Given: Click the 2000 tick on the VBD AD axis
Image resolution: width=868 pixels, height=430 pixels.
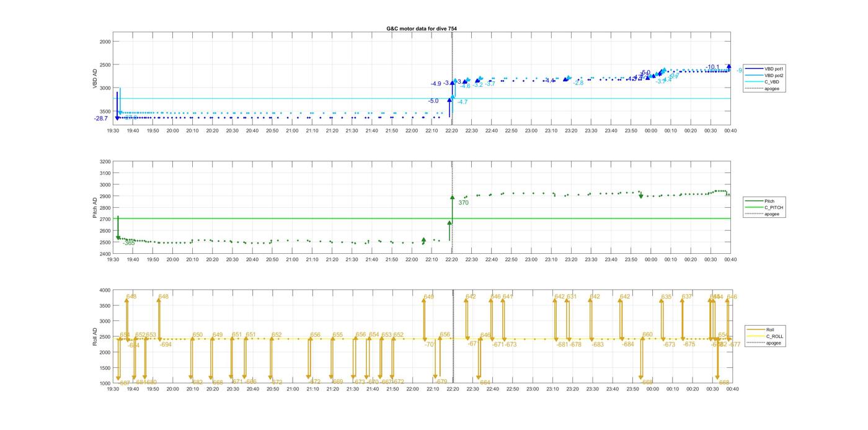Looking at the screenshot, I should pos(105,42).
